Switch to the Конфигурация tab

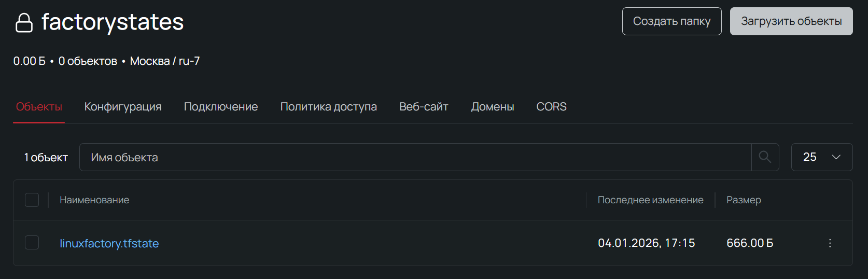[x=123, y=107]
